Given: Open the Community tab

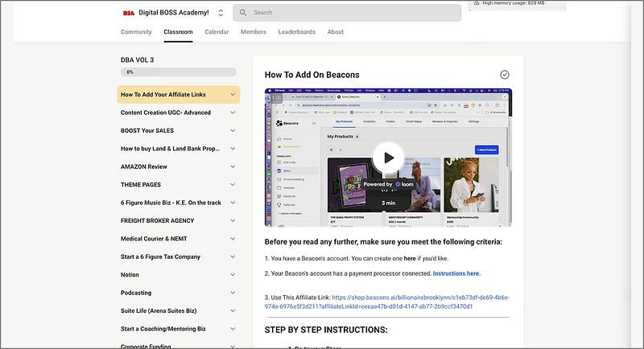Looking at the screenshot, I should pos(136,32).
